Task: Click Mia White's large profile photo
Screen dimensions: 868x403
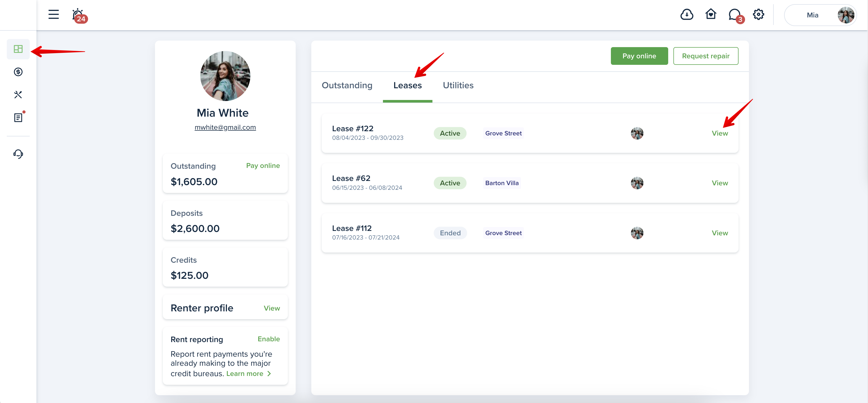Action: click(225, 76)
